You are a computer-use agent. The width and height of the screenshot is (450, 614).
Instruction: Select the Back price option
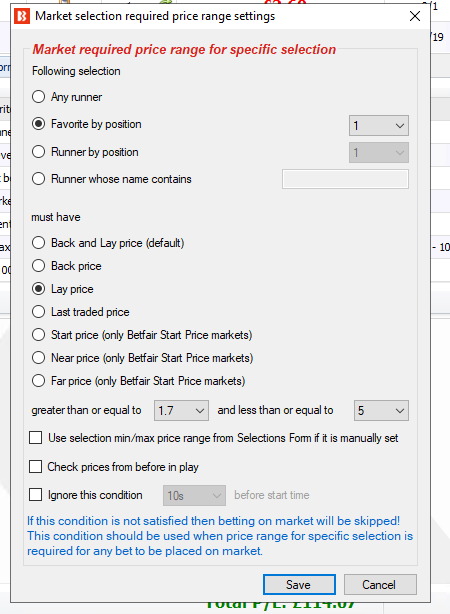click(38, 266)
